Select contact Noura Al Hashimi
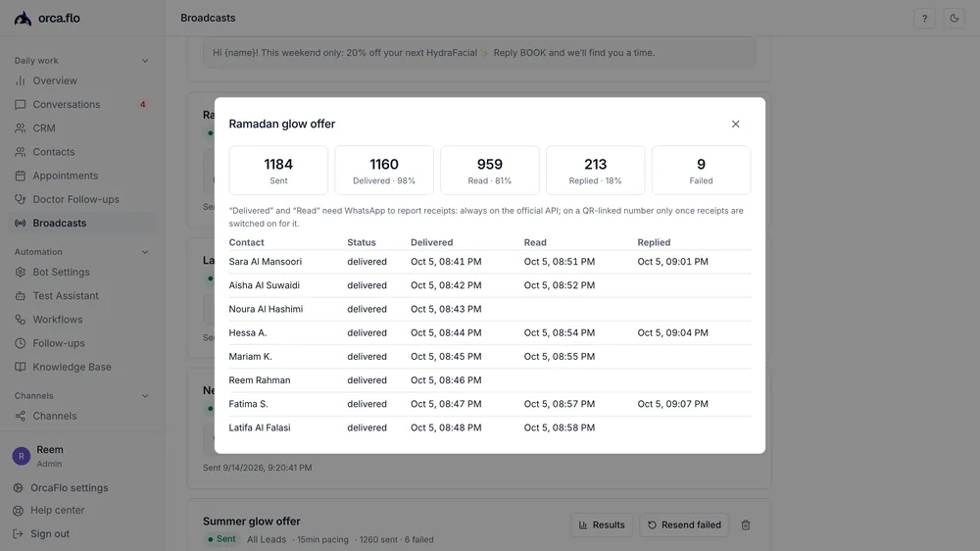The height and width of the screenshot is (551, 980). (x=266, y=309)
